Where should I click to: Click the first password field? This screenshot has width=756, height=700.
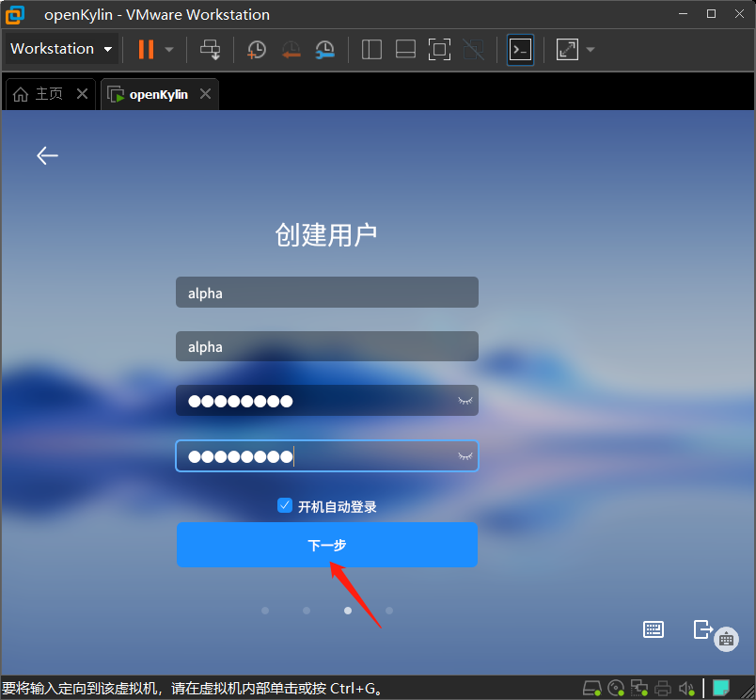tap(327, 401)
